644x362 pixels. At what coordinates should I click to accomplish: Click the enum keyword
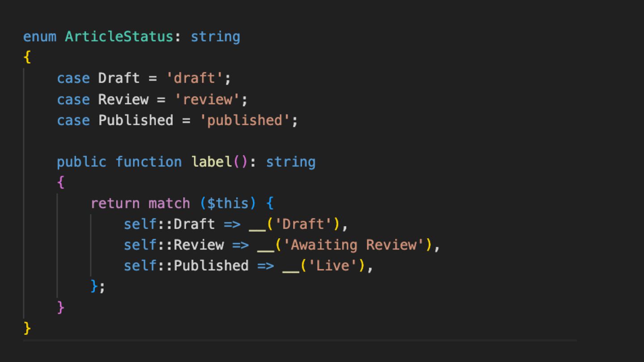(x=40, y=37)
